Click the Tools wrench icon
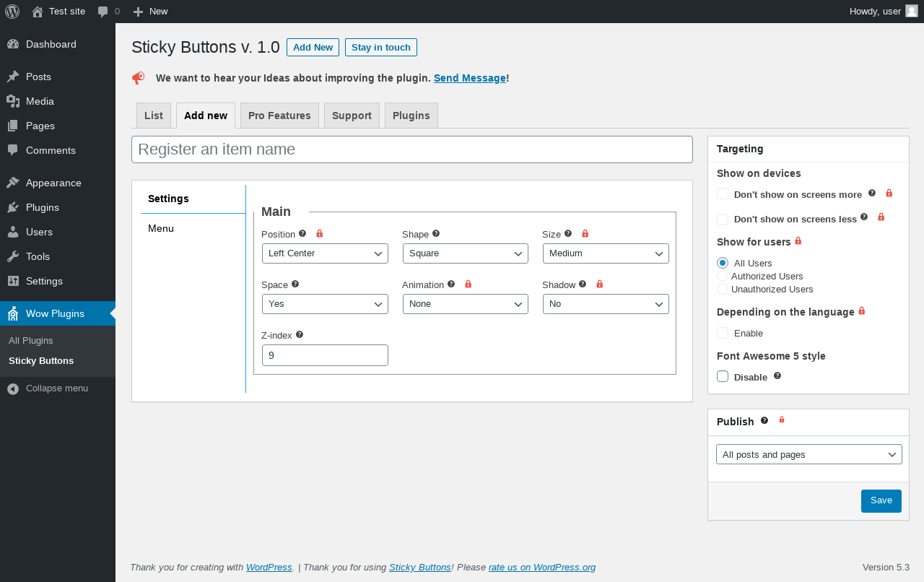 click(x=13, y=256)
